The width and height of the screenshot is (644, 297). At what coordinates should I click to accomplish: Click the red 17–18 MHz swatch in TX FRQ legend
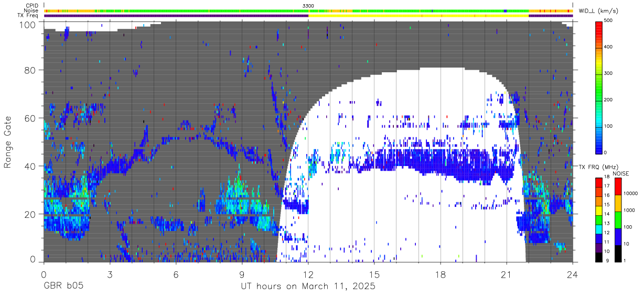click(598, 182)
